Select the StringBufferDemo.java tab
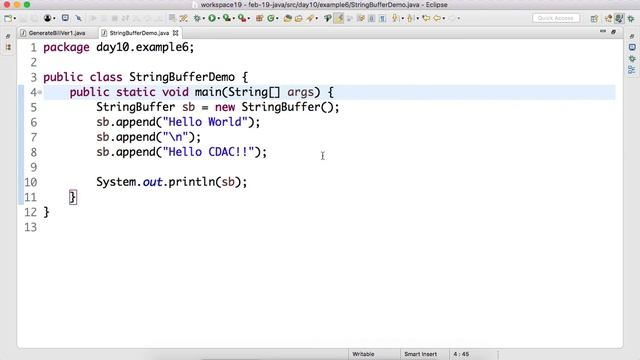This screenshot has width=640, height=360. click(139, 33)
